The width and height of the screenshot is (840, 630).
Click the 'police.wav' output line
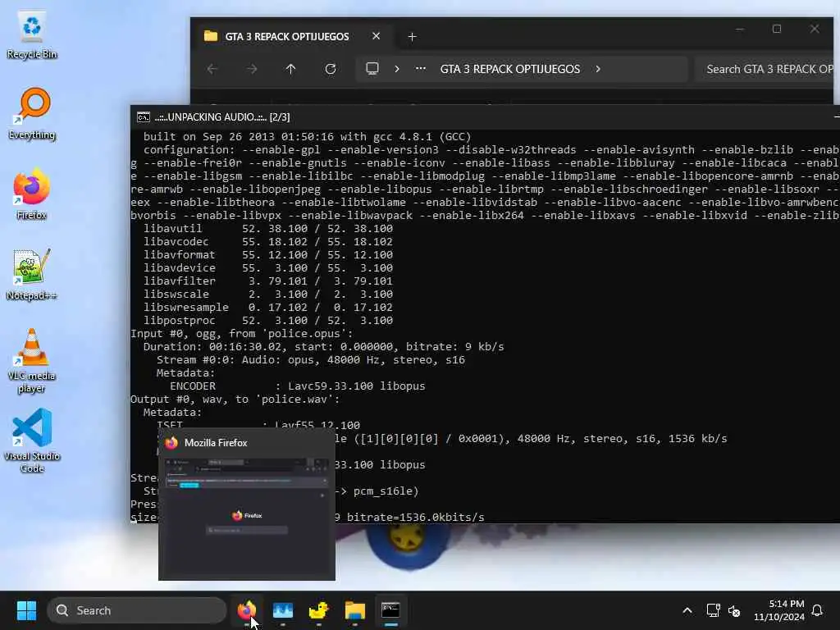tap(235, 399)
